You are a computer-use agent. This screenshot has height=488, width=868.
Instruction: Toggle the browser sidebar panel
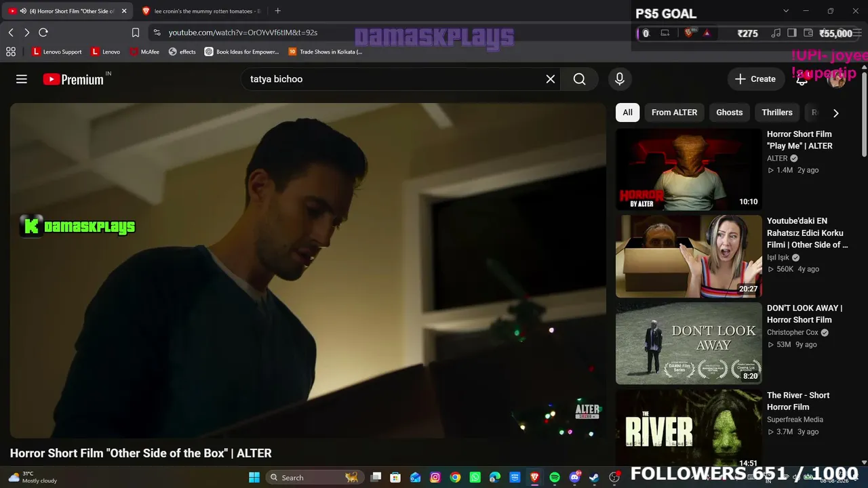pyautogui.click(x=791, y=33)
